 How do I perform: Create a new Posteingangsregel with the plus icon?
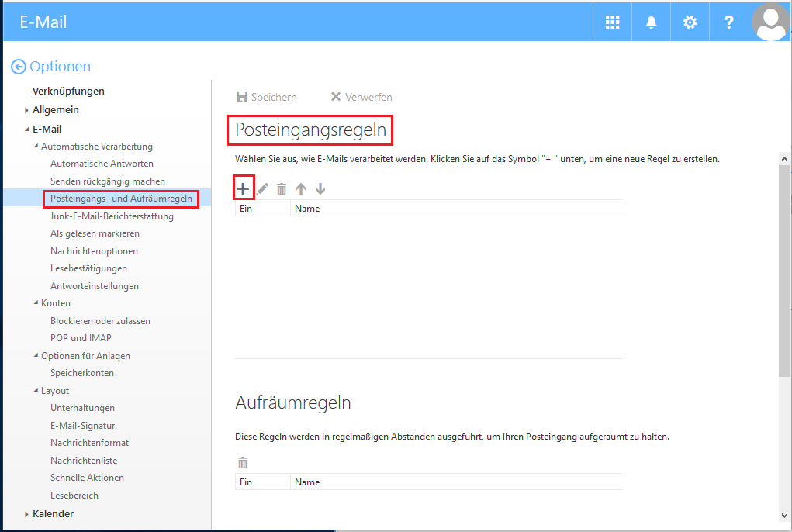[x=243, y=188]
